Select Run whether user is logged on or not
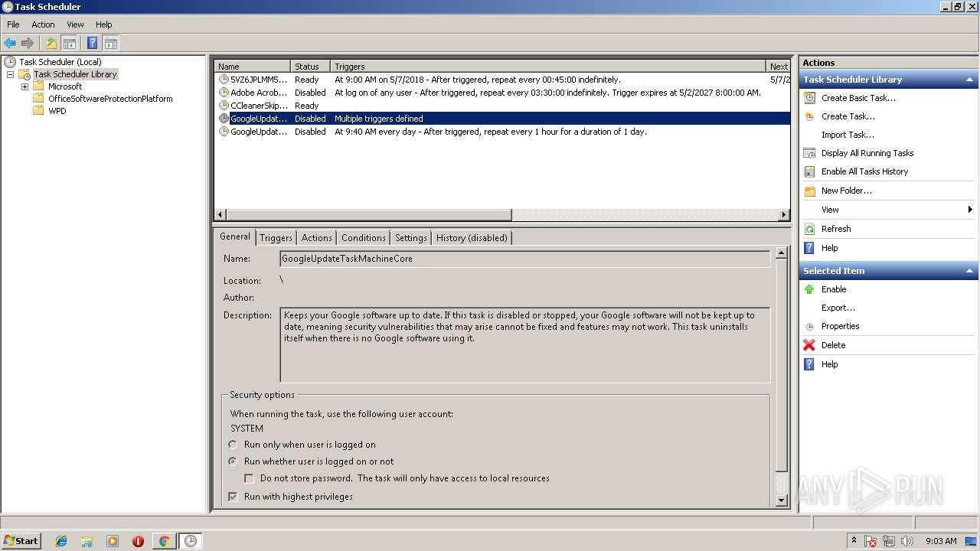This screenshot has height=551, width=980. tap(234, 461)
